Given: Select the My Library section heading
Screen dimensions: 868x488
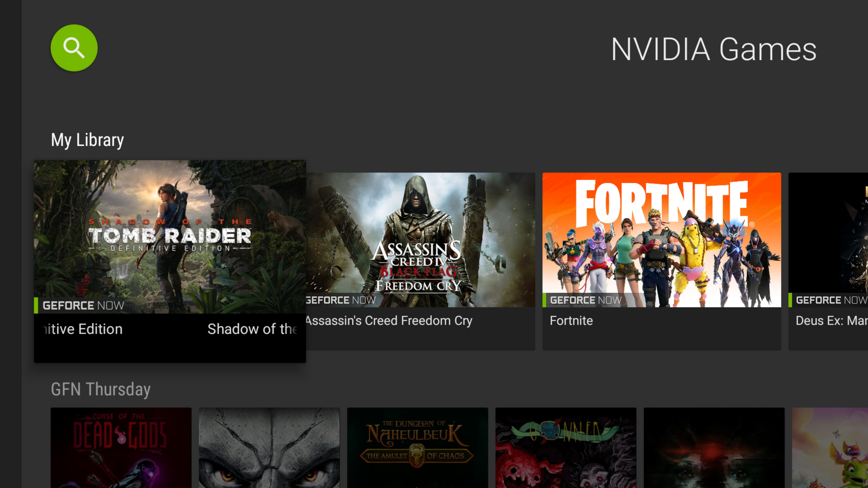Looking at the screenshot, I should click(x=87, y=140).
